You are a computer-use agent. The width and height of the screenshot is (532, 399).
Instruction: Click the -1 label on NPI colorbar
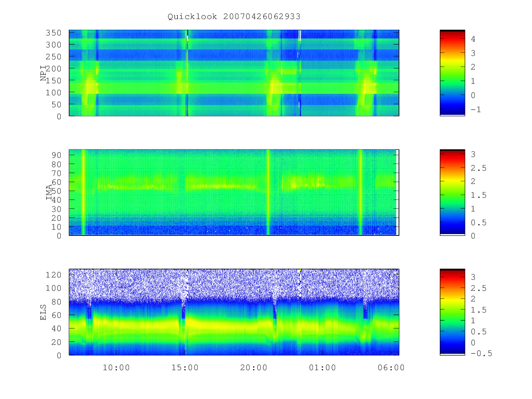[x=476, y=110]
